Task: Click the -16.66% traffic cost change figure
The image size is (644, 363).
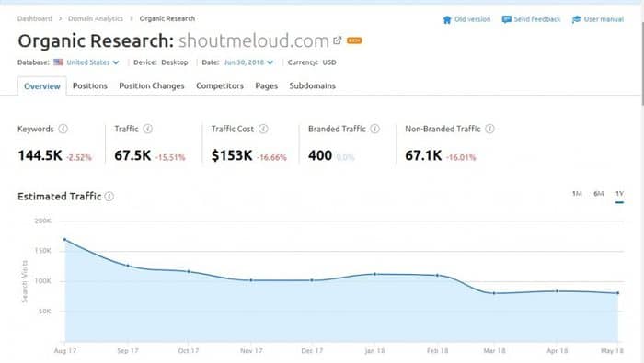Action: (x=272, y=157)
